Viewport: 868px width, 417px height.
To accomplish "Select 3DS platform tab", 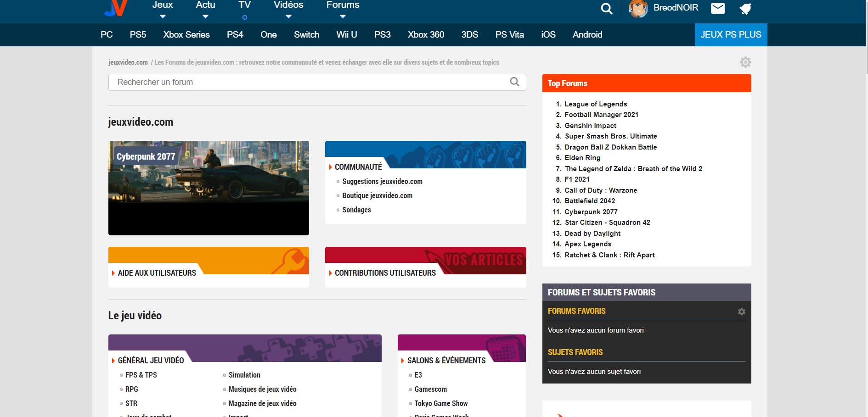I will coord(469,35).
